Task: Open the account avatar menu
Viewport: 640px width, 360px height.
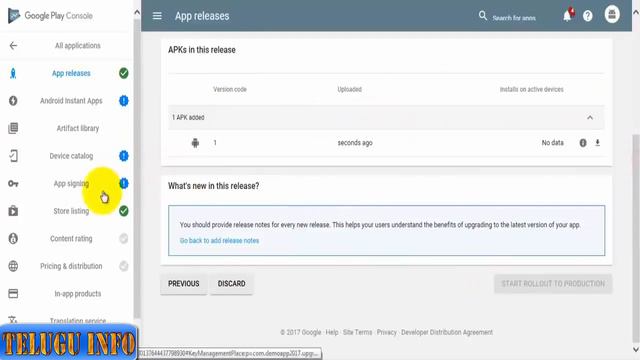Action: 612,14
